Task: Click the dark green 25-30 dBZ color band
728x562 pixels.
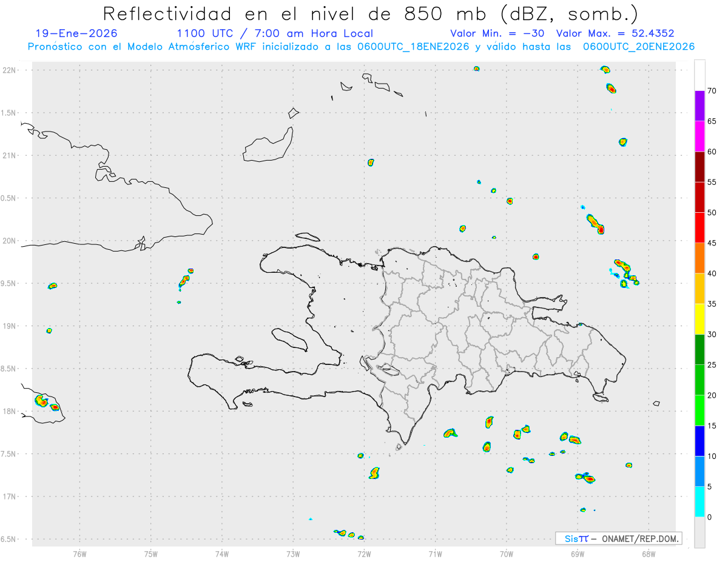Action: [x=700, y=350]
